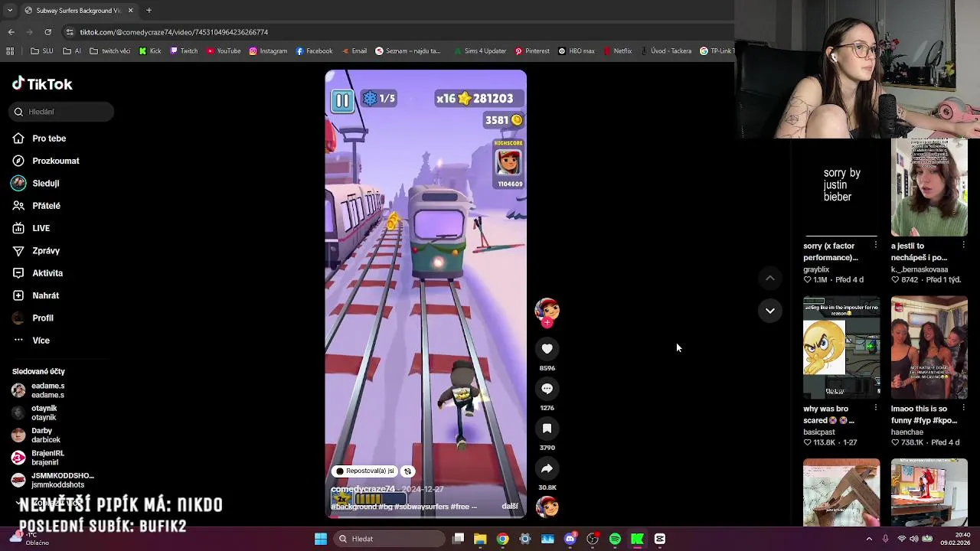Open the Windows Start menu
Viewport: 980px width, 551px height.
pos(321,540)
